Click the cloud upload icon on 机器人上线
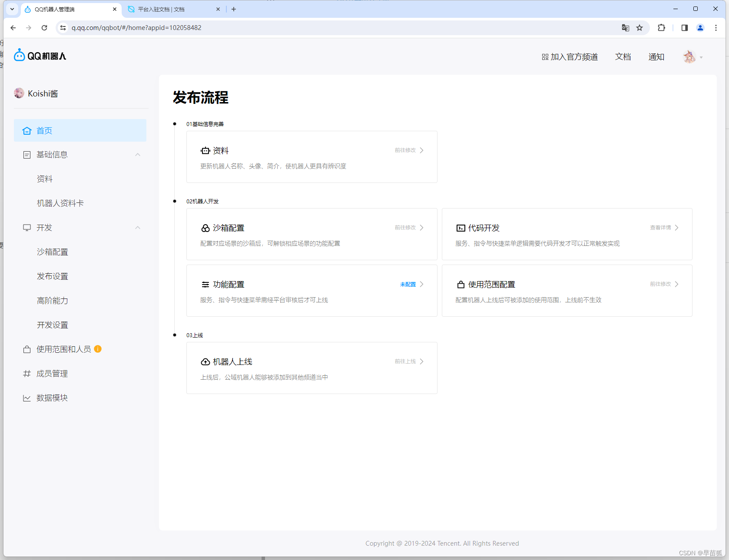 [x=205, y=362]
